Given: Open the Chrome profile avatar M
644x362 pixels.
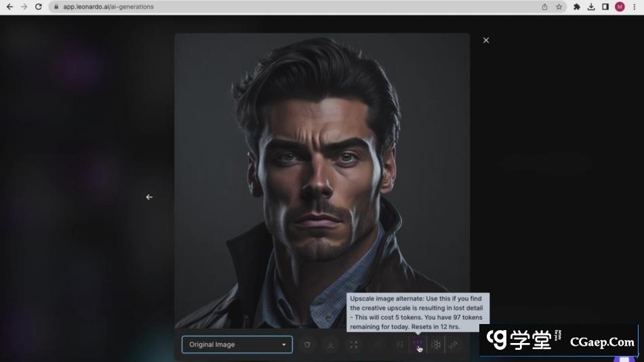Looking at the screenshot, I should pyautogui.click(x=620, y=7).
